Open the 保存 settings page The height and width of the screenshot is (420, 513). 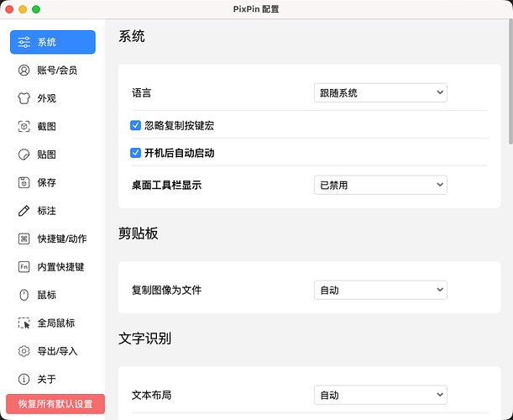click(x=53, y=182)
